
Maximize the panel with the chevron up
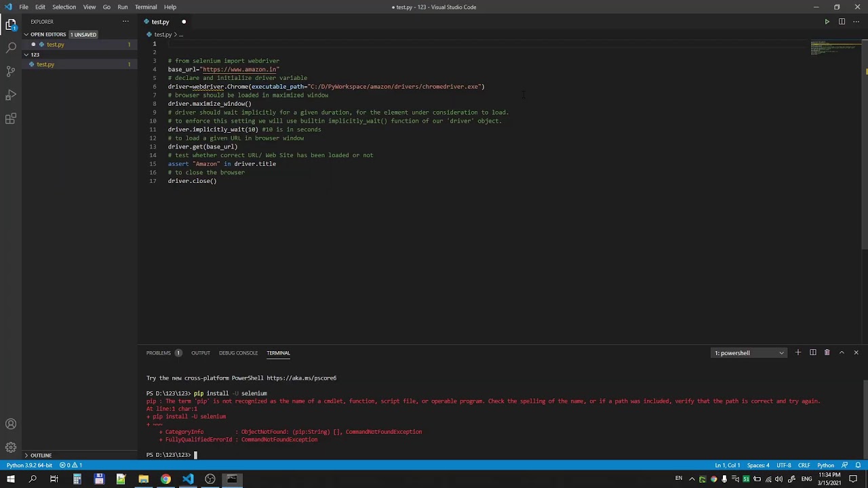(842, 352)
